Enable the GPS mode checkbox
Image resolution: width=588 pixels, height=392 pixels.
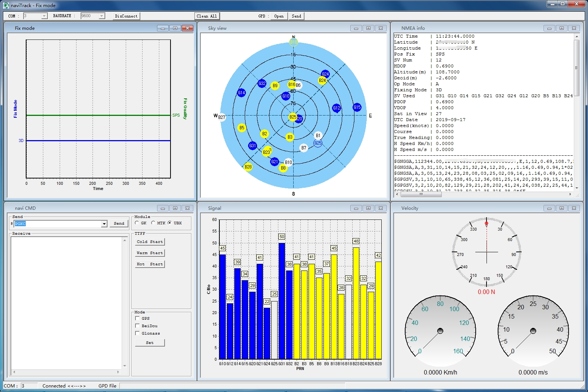pos(137,318)
